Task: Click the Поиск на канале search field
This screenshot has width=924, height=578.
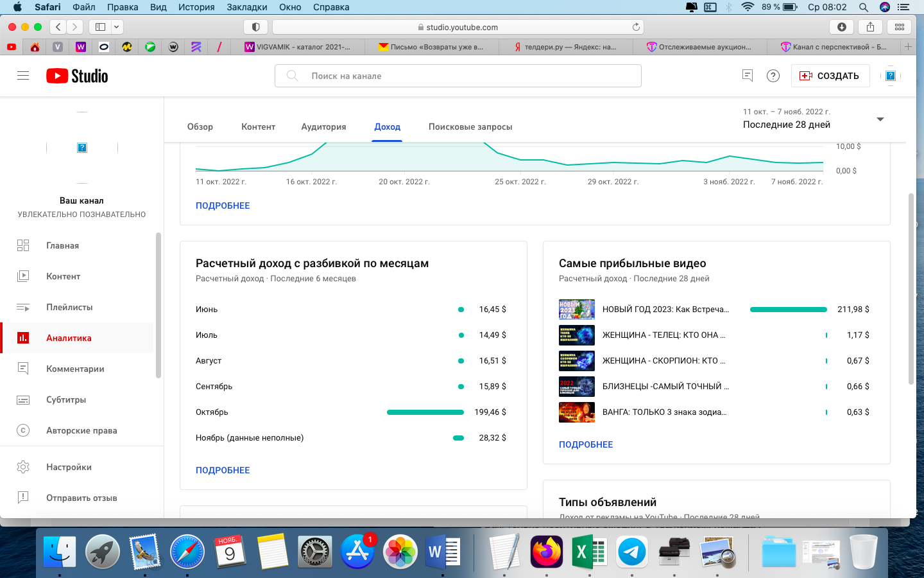Action: 458,76
